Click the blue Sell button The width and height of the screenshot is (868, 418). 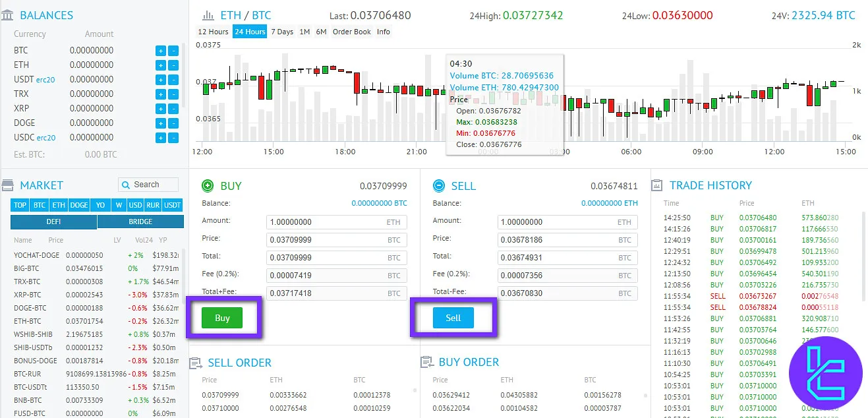[453, 318]
